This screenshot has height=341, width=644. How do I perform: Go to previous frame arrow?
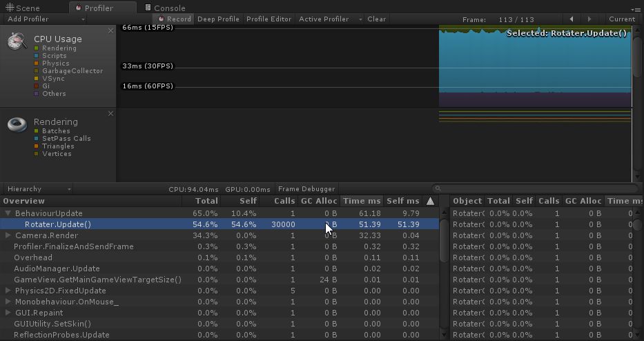point(572,19)
